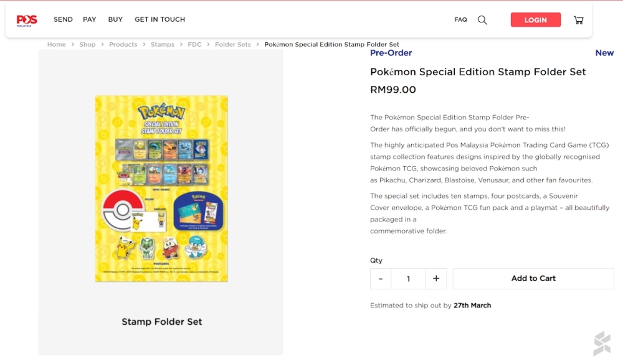This screenshot has height=364, width=623.
Task: Open the Shop breadcrumb link
Action: coord(87,44)
